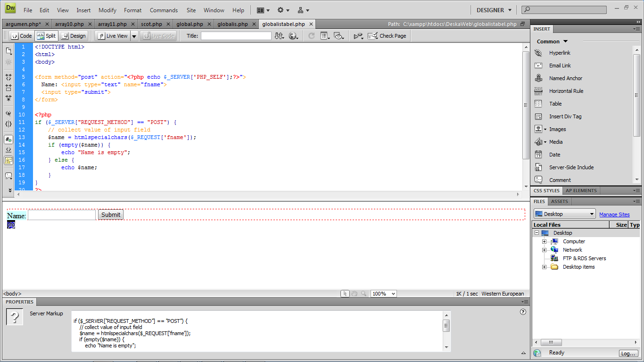644x362 pixels.
Task: Open the Commands menu
Action: [x=164, y=10]
